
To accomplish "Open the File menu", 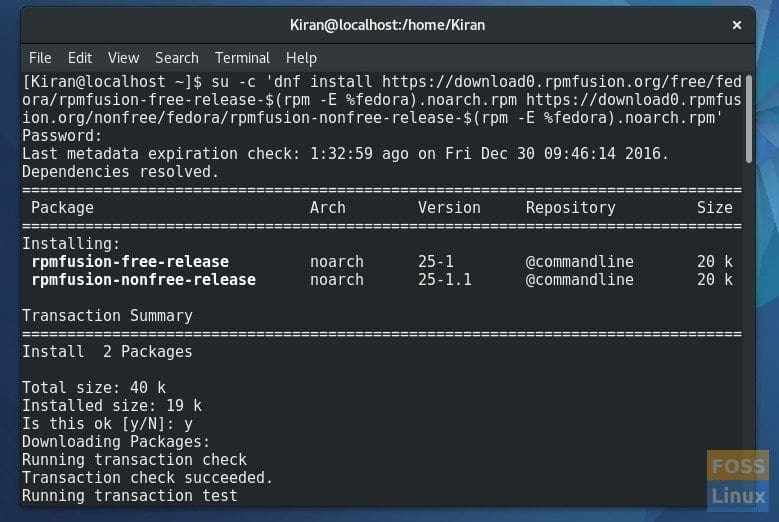I will (x=40, y=58).
